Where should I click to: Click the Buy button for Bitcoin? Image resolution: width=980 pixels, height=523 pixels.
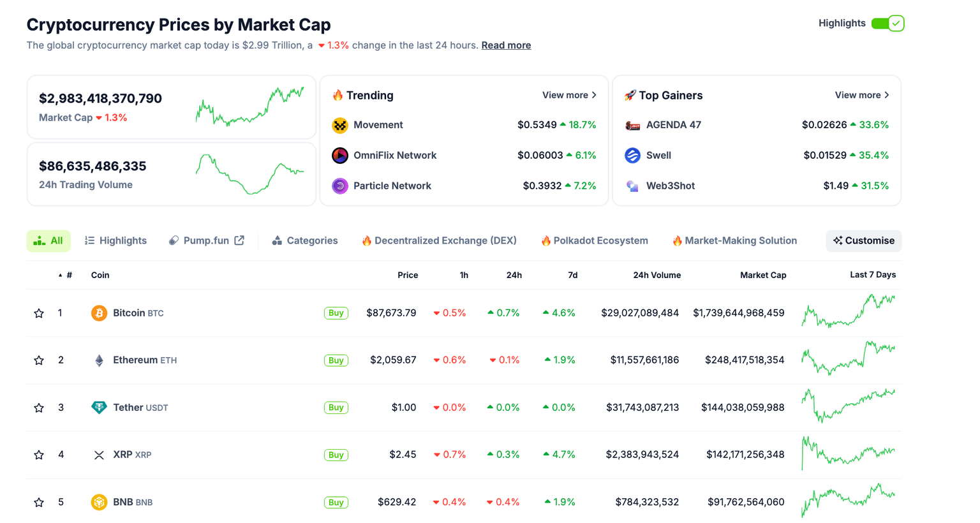click(x=336, y=313)
